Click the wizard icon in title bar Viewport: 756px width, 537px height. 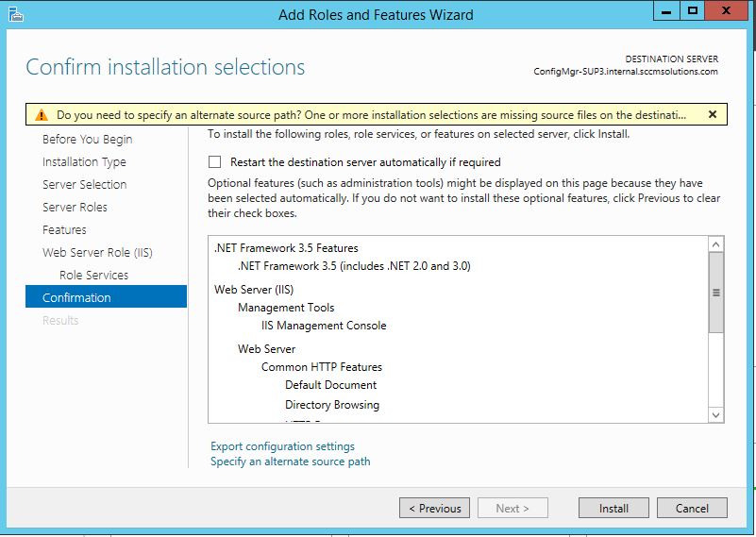click(x=15, y=14)
